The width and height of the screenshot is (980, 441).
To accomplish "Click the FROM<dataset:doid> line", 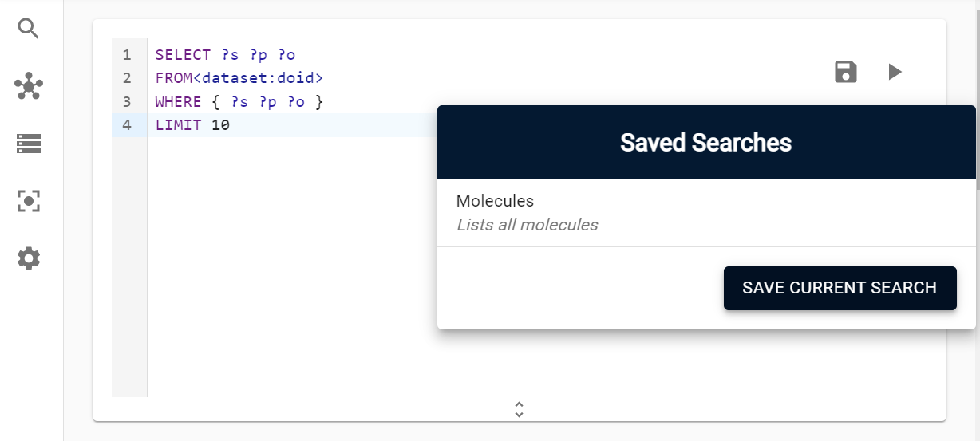I will point(239,78).
